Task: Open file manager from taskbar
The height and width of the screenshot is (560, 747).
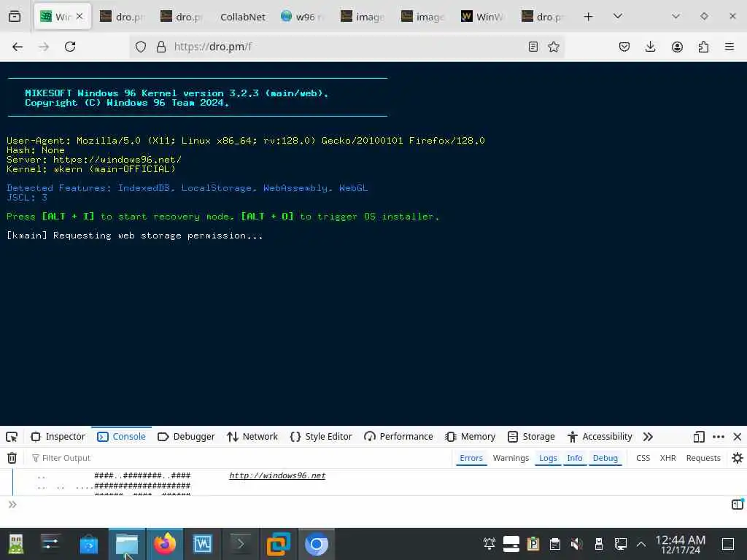Action: (x=127, y=544)
